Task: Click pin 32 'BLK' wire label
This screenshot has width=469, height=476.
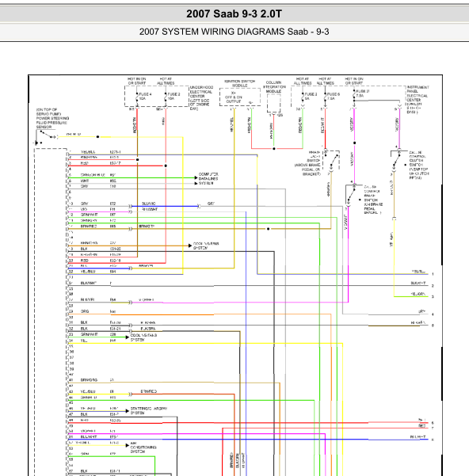Action: (x=84, y=329)
